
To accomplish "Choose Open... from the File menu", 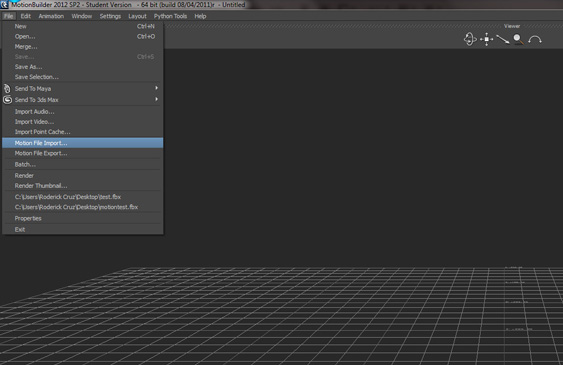I will [83, 37].
